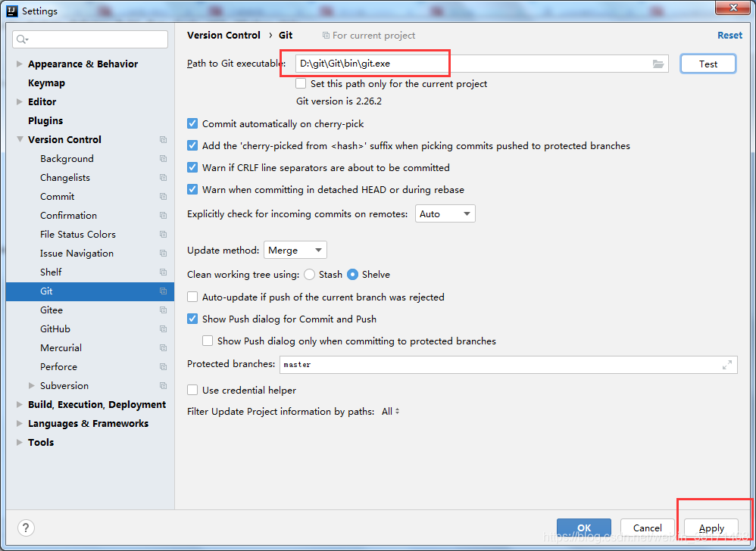This screenshot has width=756, height=551.
Task: Open the Update method 'Merge' dropdown
Action: pos(295,250)
